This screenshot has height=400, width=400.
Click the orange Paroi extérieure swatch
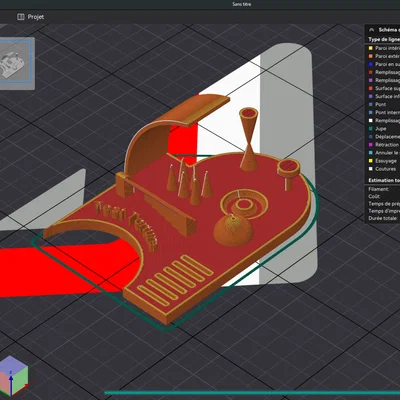pyautogui.click(x=370, y=56)
